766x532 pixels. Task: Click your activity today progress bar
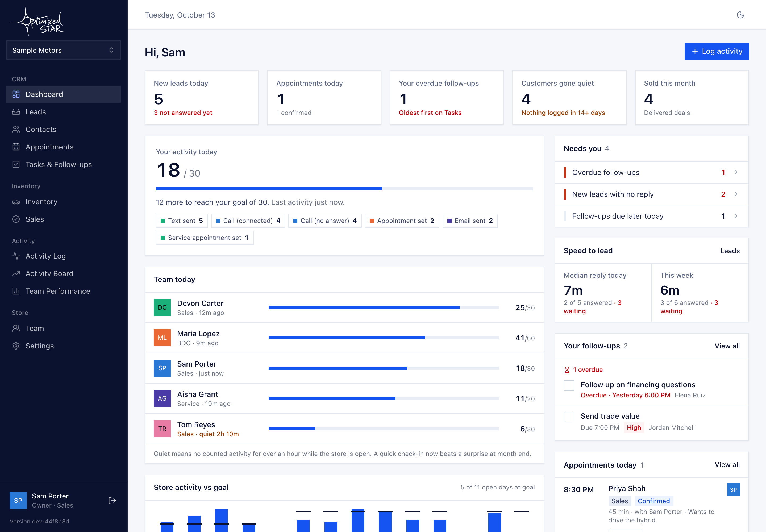pyautogui.click(x=344, y=189)
